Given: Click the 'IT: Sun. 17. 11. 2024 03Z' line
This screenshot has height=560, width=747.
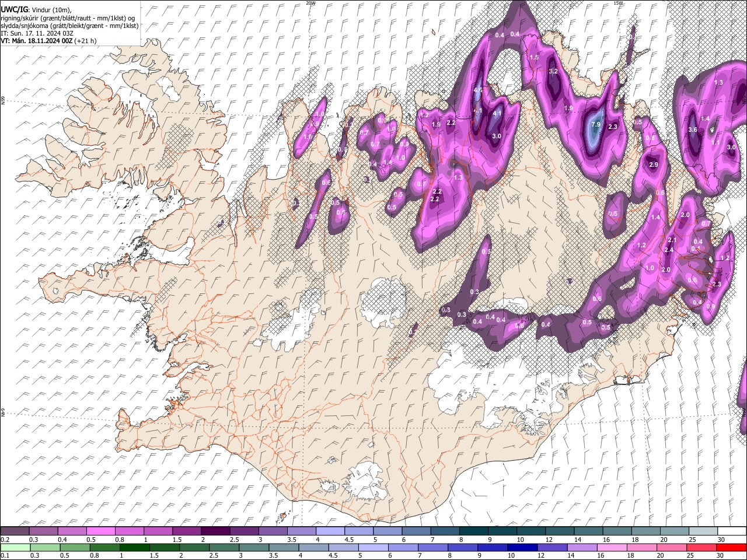Looking at the screenshot, I should (37, 33).
